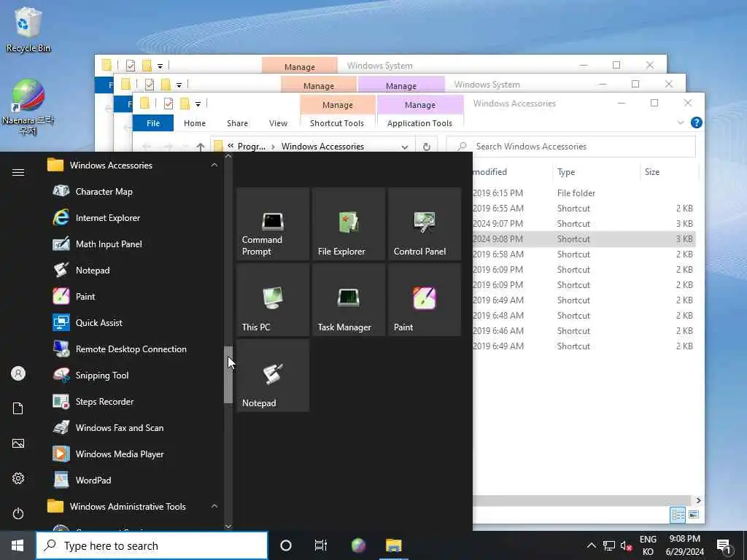The width and height of the screenshot is (747, 560).
Task: Open Windows Media Player
Action: click(x=120, y=454)
